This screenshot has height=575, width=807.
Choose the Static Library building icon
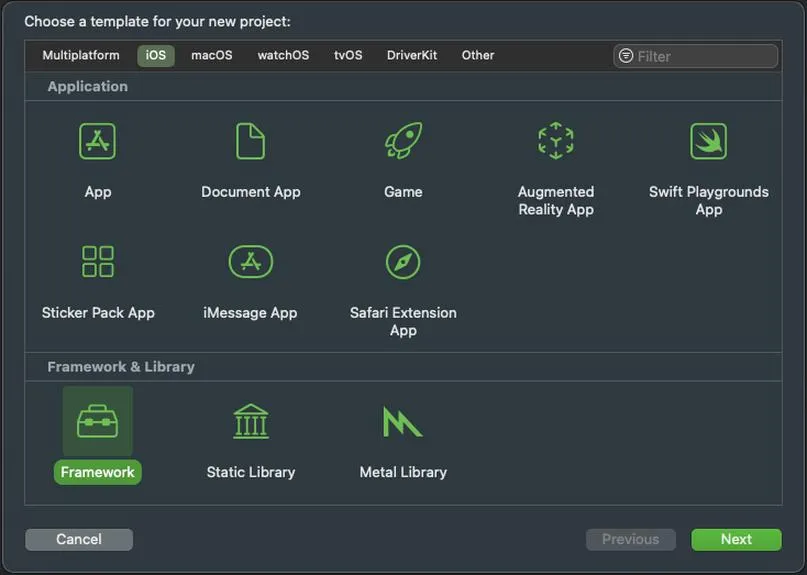pos(251,421)
